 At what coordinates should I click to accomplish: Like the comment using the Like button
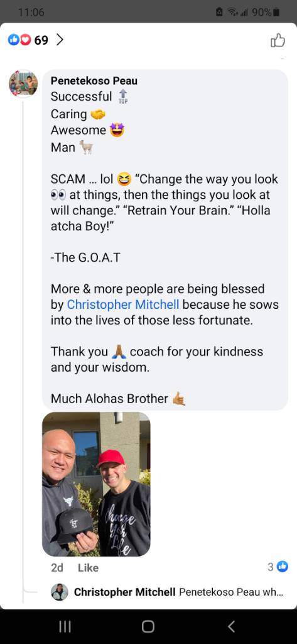pos(88,568)
